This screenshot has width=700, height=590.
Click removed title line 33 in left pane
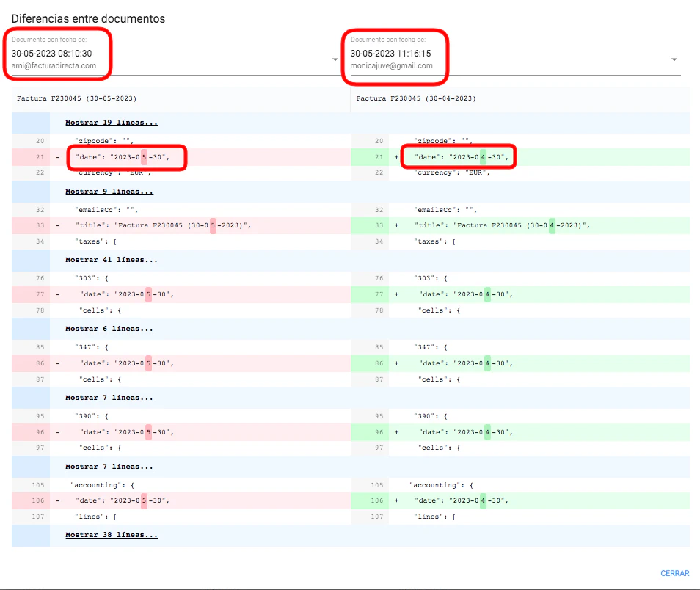[162, 225]
